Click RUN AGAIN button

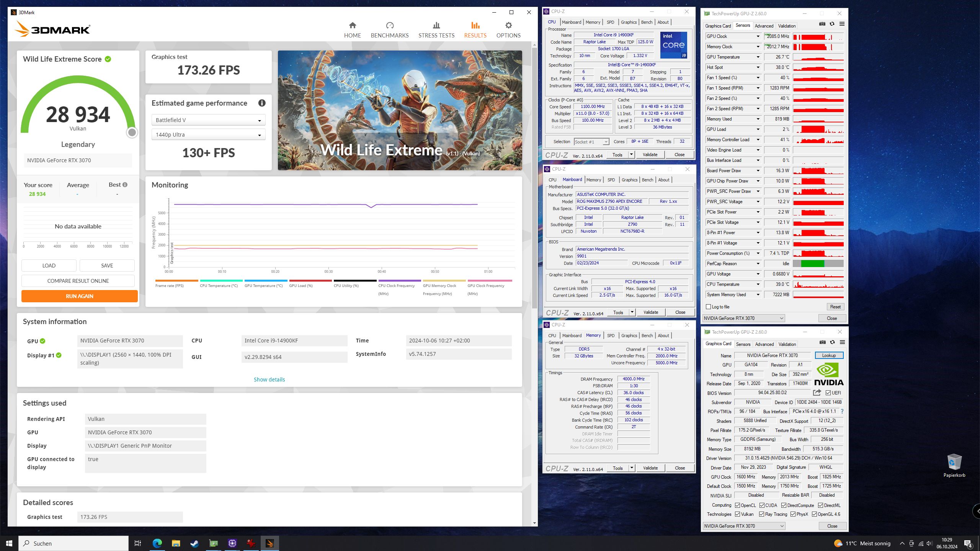79,296
